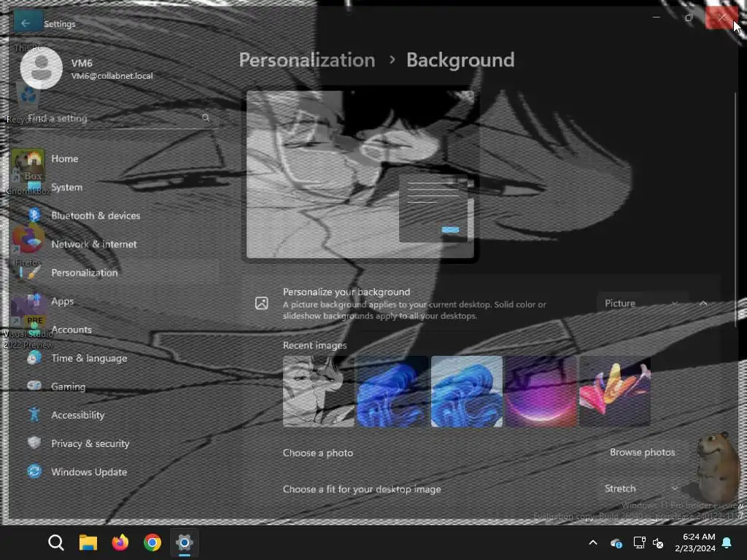Open the clock showing 6:24 AM
This screenshot has height=560, width=747.
pos(695,542)
